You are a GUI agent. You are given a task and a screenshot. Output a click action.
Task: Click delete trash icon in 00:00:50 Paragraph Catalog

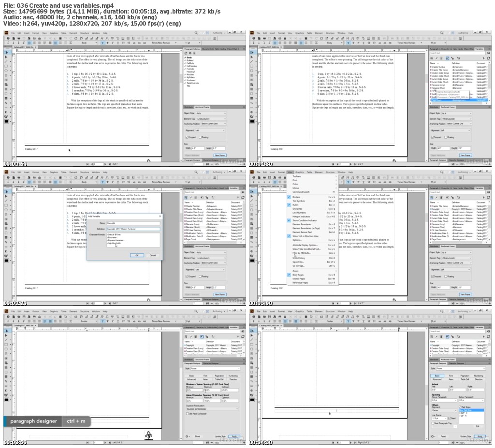[x=194, y=53]
